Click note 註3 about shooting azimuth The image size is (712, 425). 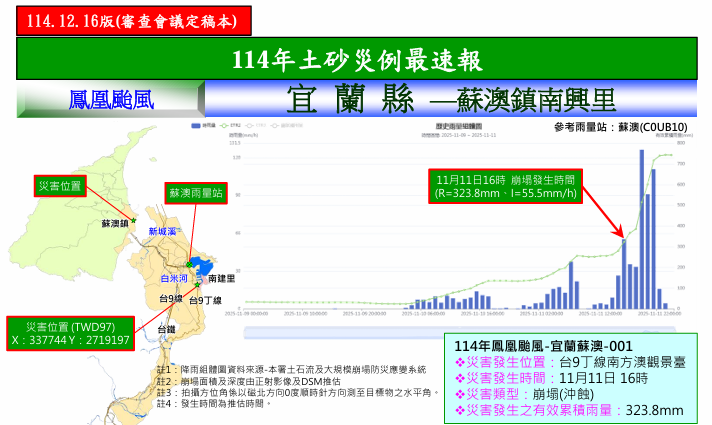coord(298,392)
